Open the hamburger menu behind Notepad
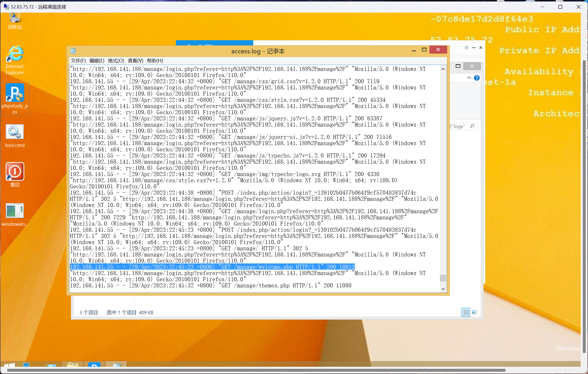Screen dimensions: 588x374 coord(466,48)
